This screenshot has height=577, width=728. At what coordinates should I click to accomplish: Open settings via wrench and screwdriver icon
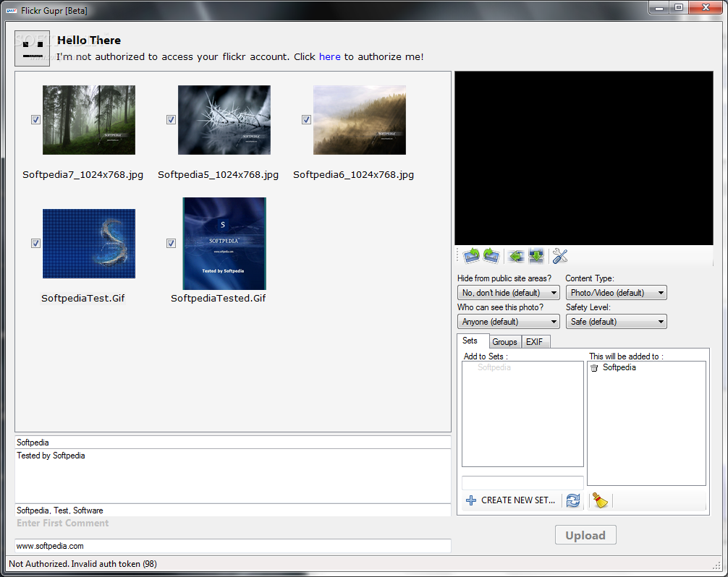(x=560, y=256)
